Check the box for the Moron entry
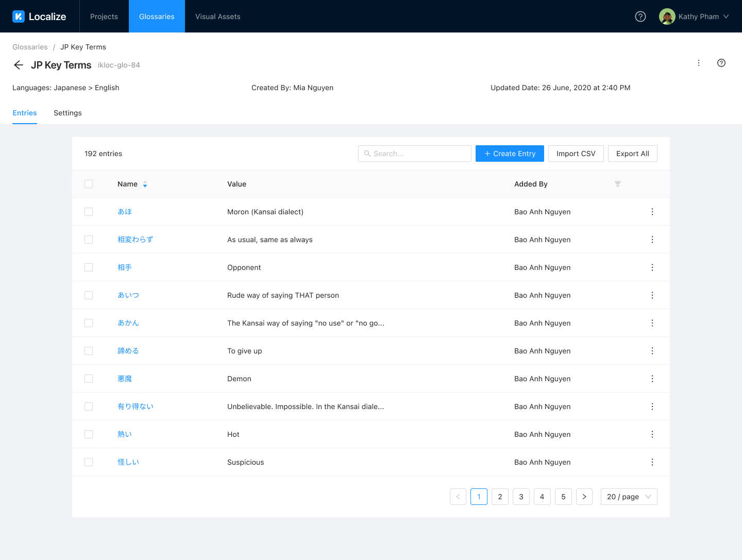742x560 pixels. point(89,212)
